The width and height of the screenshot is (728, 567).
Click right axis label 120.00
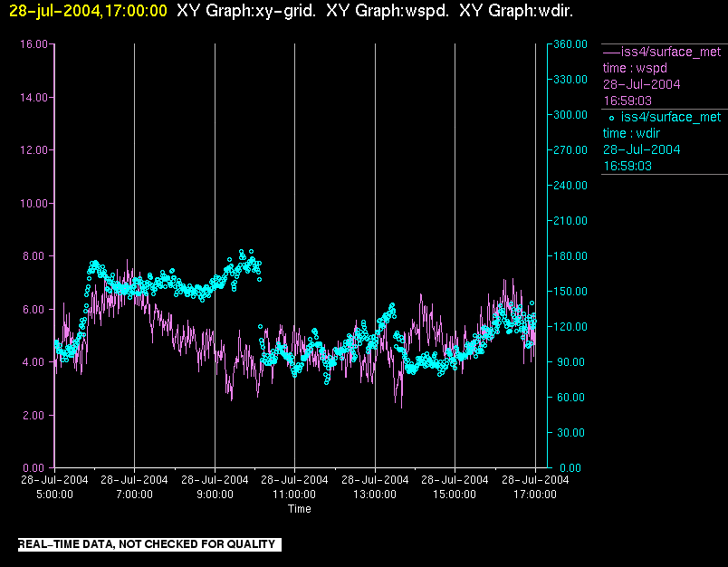(570, 326)
